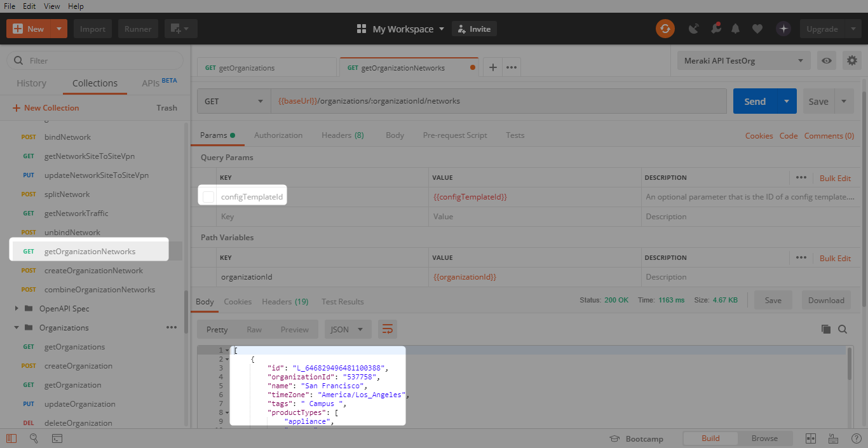Switch to Build mode
The image size is (868, 448).
coord(710,438)
